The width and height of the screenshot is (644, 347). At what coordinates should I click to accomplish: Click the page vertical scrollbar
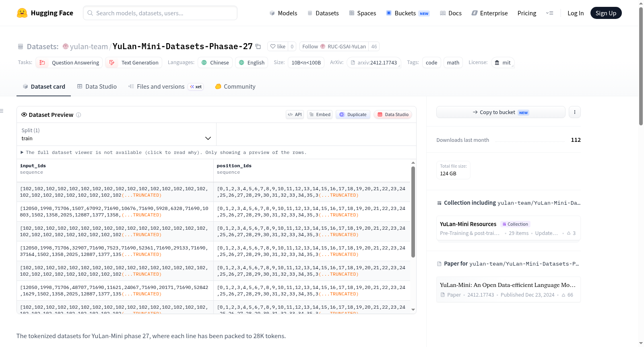coord(641,66)
